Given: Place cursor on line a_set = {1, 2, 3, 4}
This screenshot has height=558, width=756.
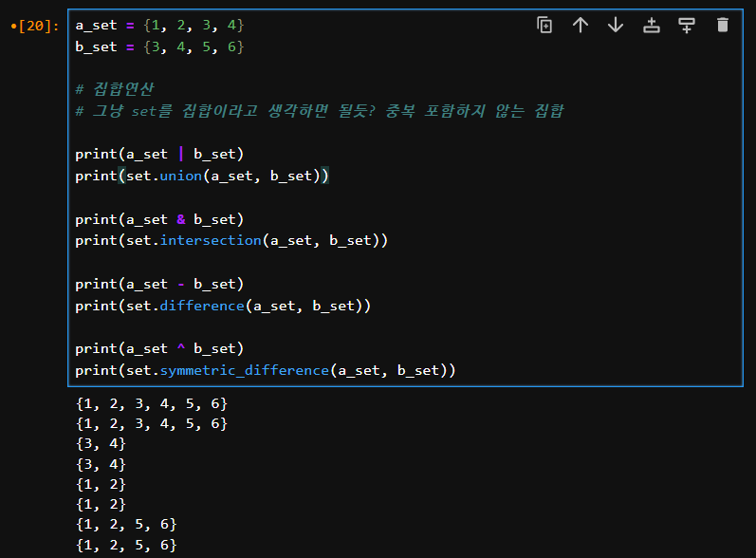Looking at the screenshot, I should coord(159,25).
